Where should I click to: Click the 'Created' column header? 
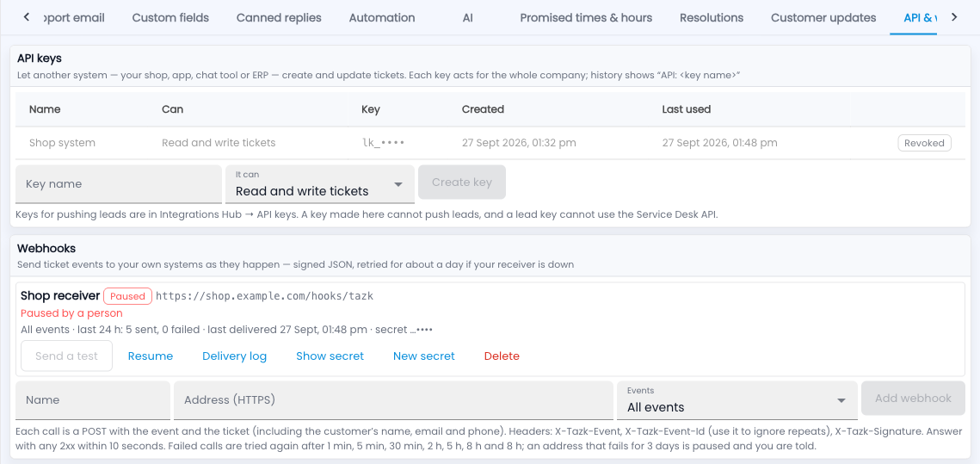click(x=484, y=108)
